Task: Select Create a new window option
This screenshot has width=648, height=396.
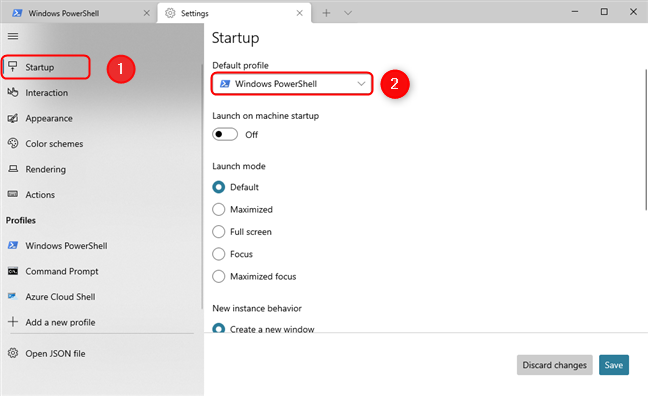Action: (x=219, y=328)
